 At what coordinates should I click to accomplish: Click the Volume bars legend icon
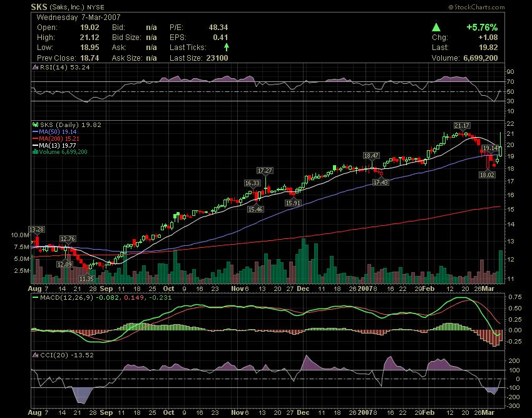[x=35, y=151]
